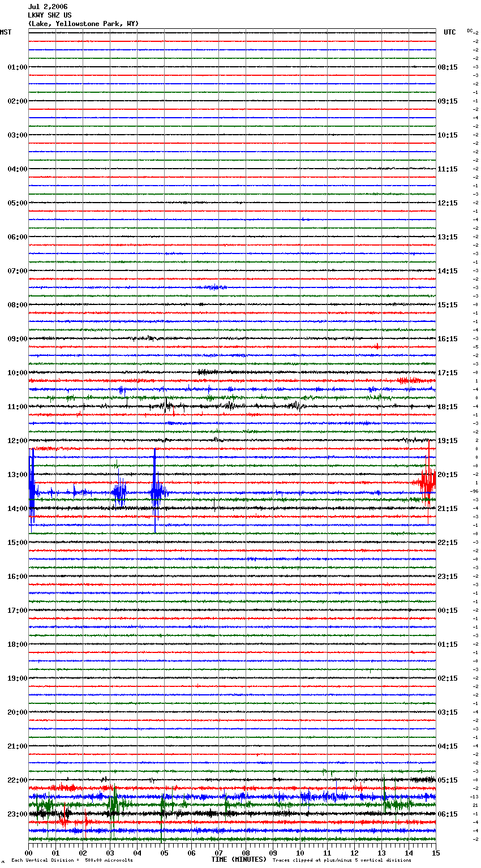
Task: Click the '11:15' UTC time label
Action: tap(448, 169)
